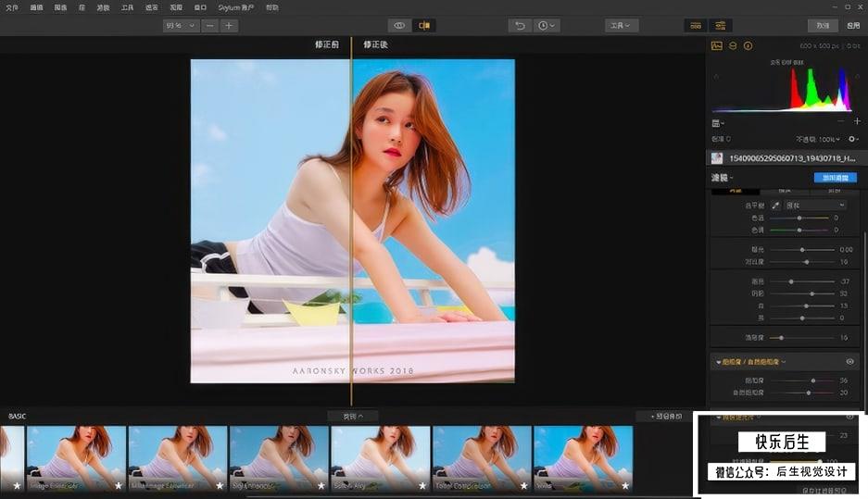Open the 93% zoom level dropdown
The image size is (868, 499).
click(x=181, y=25)
